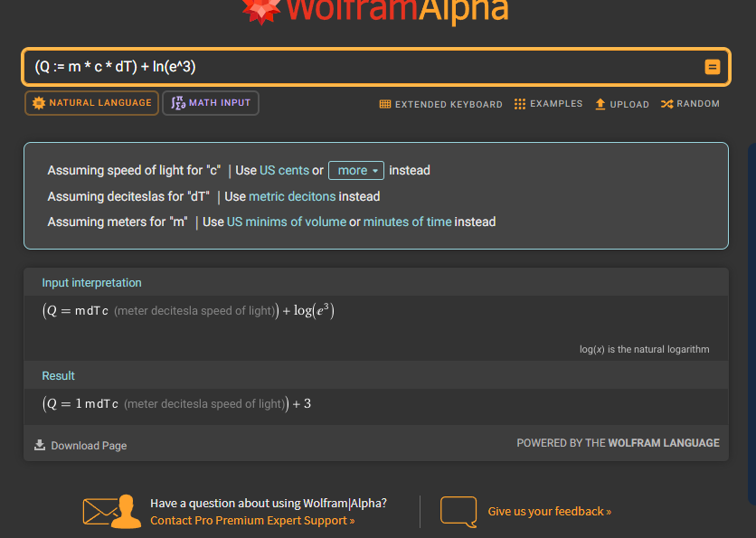756x538 pixels.
Task: Use metric decitons for "dT"
Action: pos(292,196)
